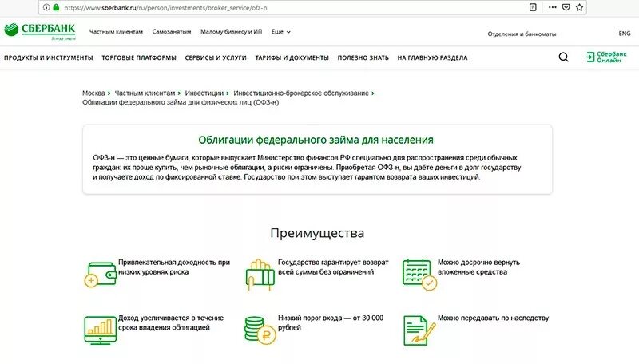Open Полезно знать section
Viewport: 639px width, 364px height.
[x=363, y=57]
